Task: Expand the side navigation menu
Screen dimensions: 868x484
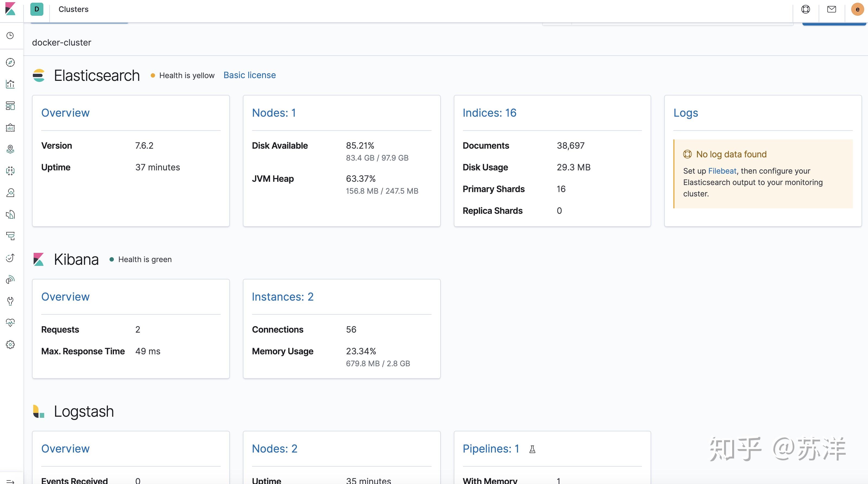Action: tap(11, 481)
